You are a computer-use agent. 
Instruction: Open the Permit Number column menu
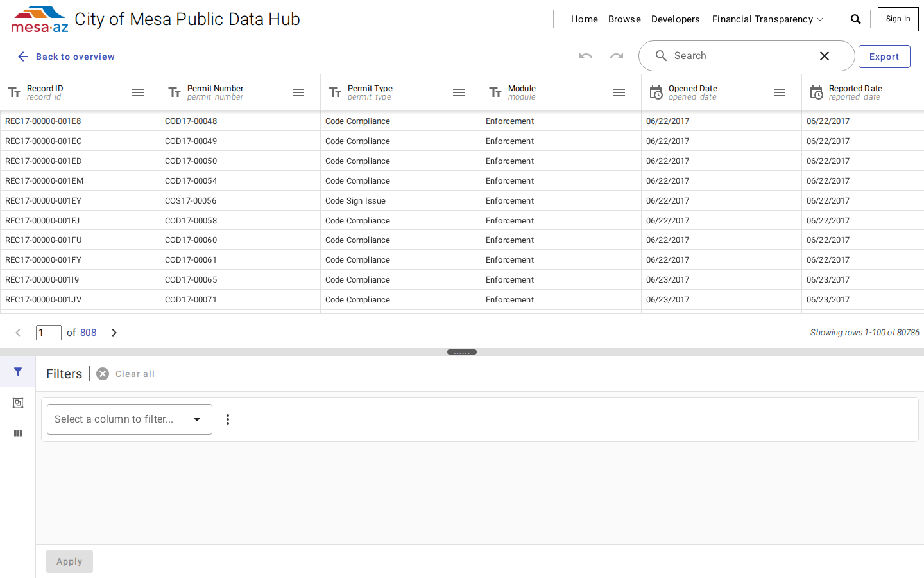tap(298, 92)
